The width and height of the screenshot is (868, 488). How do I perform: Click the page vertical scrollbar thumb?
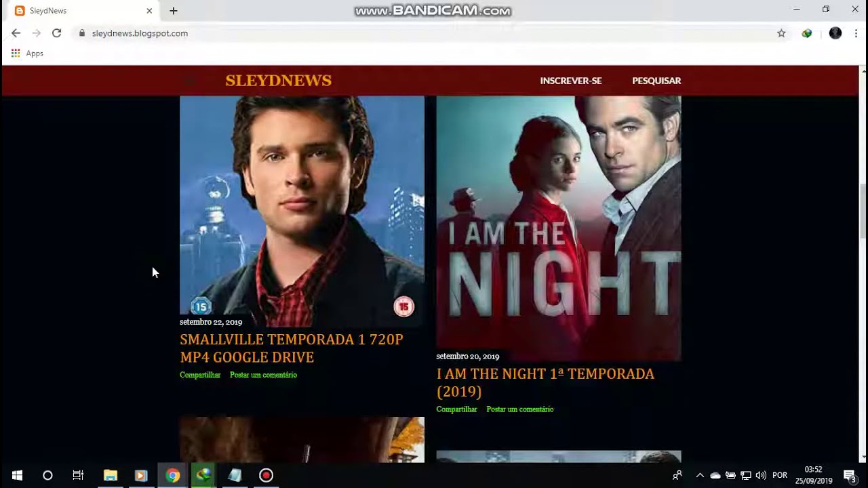click(863, 211)
